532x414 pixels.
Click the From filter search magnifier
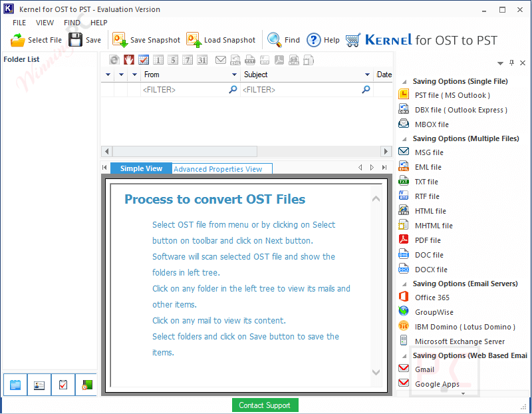click(233, 90)
